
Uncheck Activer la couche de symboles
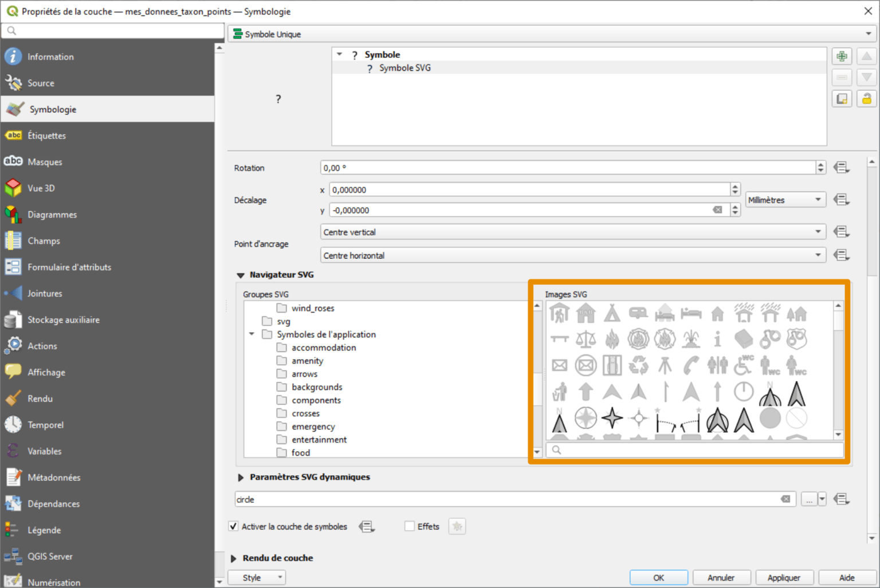(x=233, y=526)
